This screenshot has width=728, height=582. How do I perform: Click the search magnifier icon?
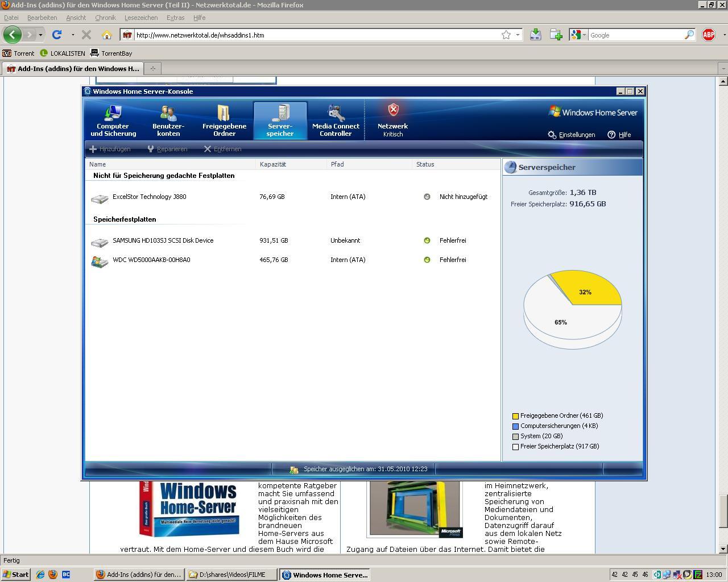click(x=689, y=35)
